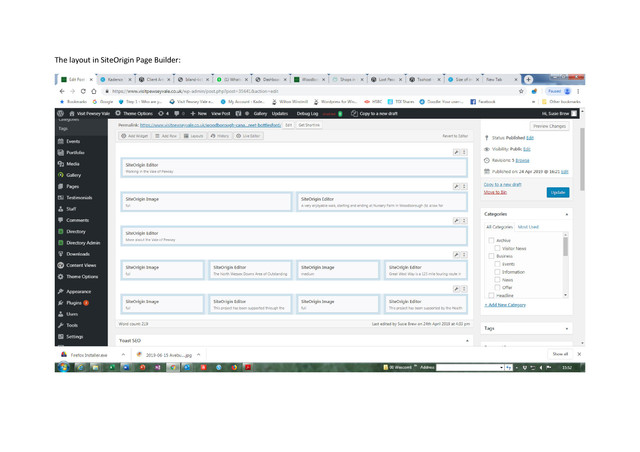This screenshot has width=640, height=452.
Task: Click the page vertical scrollbar thumb
Action: click(x=582, y=159)
